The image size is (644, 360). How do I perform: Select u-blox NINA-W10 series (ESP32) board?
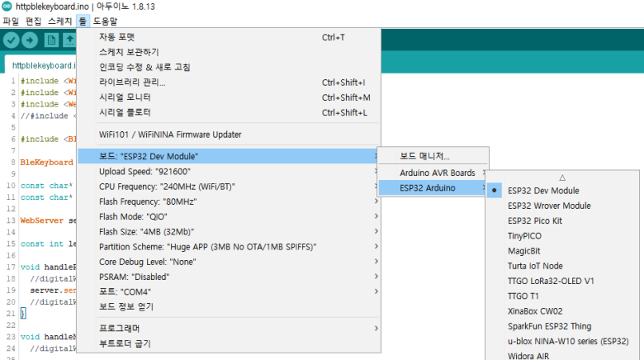coord(563,341)
